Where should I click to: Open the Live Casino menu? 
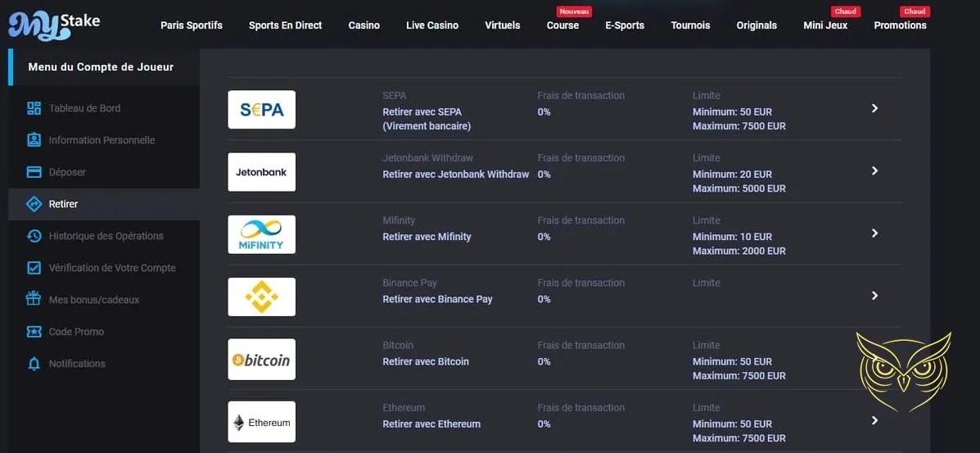point(431,25)
